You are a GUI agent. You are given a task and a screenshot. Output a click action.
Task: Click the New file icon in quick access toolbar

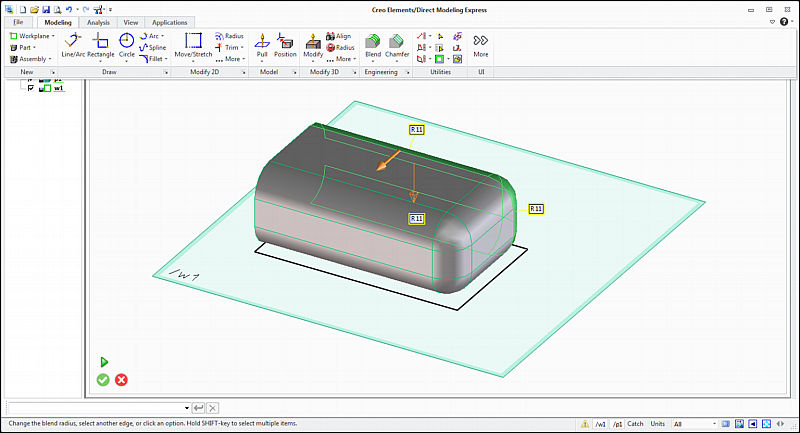(x=23, y=10)
